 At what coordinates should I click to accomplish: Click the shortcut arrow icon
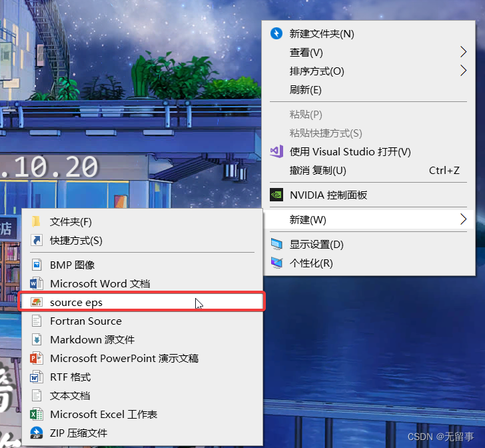point(37,240)
